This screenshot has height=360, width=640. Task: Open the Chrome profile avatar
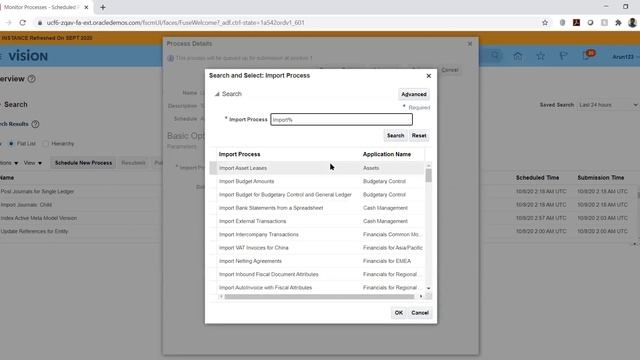pos(632,23)
